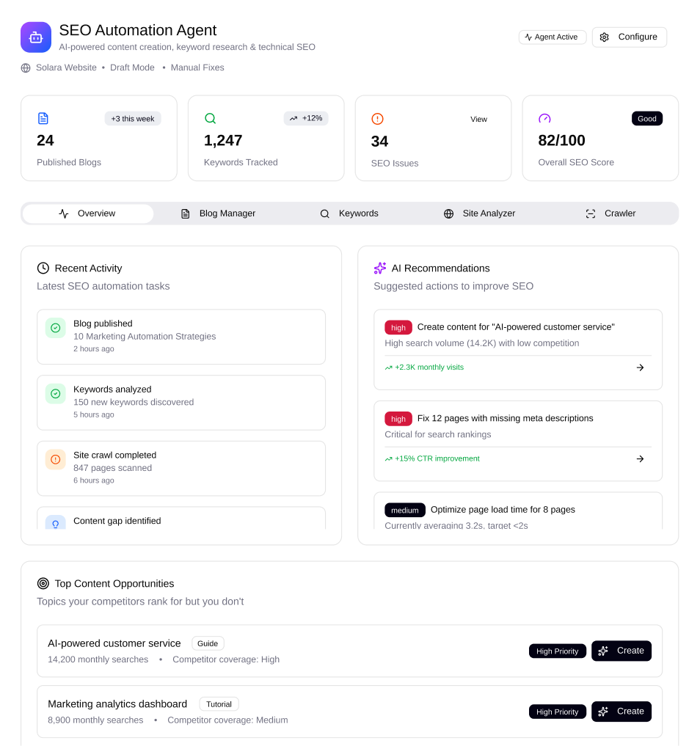
Task: Click View on the SEO Issues card
Action: (478, 119)
